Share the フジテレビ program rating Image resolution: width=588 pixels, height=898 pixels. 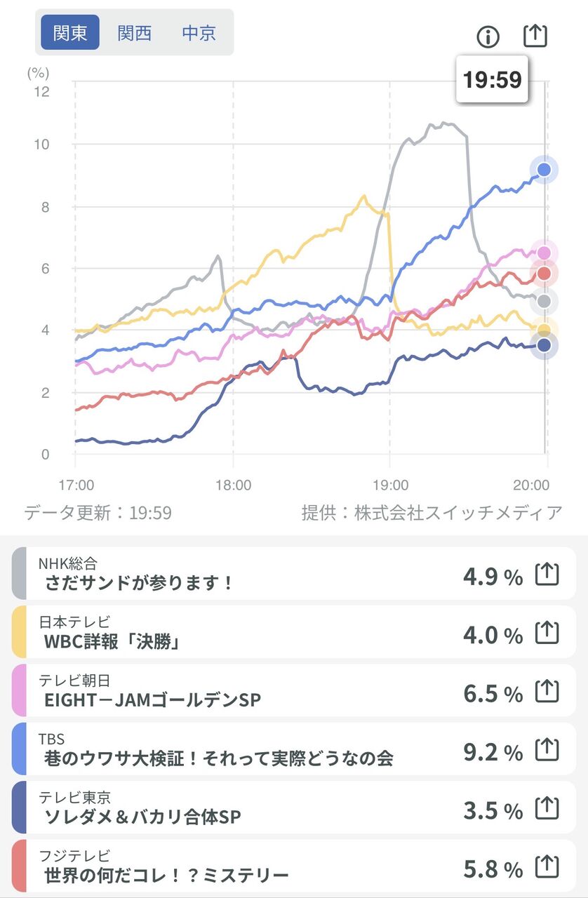pos(547,868)
